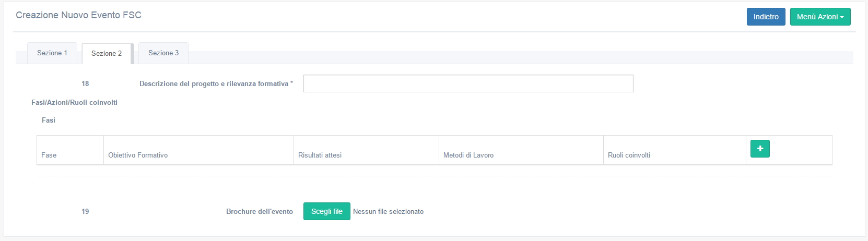Click field number 18 label

[x=85, y=83]
